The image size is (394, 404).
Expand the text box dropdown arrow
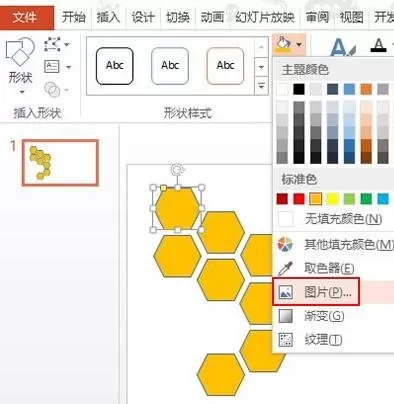click(68, 67)
